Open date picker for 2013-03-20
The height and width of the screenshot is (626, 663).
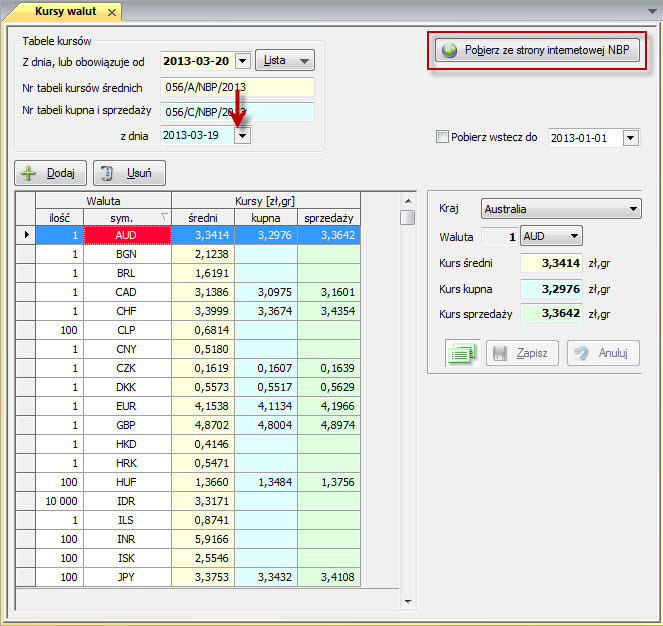[243, 61]
